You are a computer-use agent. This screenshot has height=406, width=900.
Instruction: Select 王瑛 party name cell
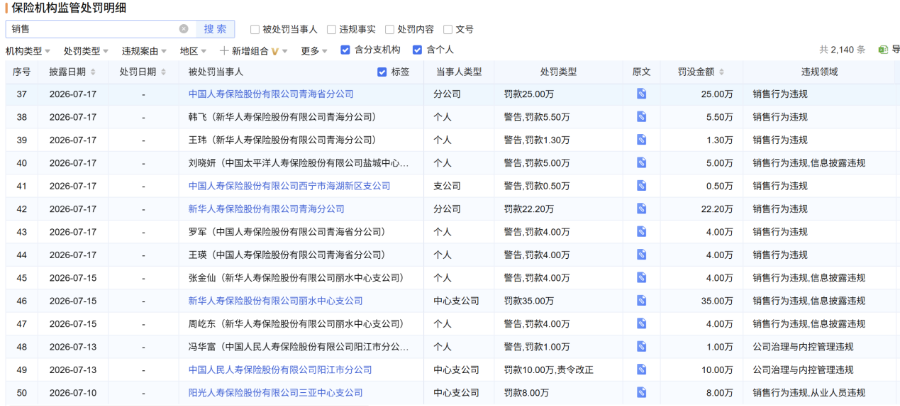click(286, 255)
